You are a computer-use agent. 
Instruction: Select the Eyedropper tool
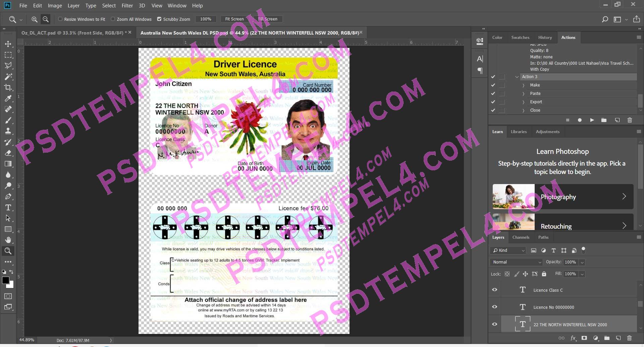(x=8, y=99)
